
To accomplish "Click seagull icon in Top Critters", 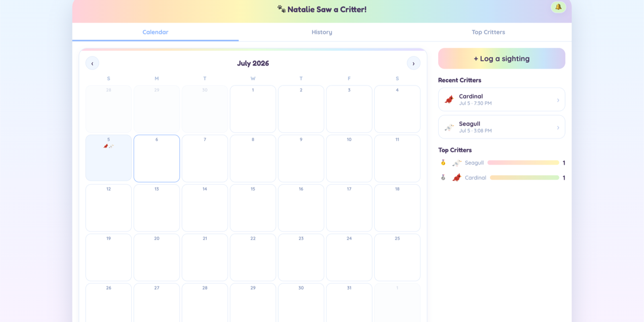I will 457,163.
